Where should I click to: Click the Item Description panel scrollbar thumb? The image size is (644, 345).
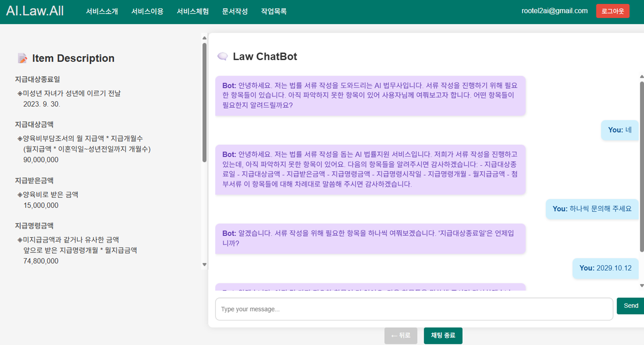[204, 102]
